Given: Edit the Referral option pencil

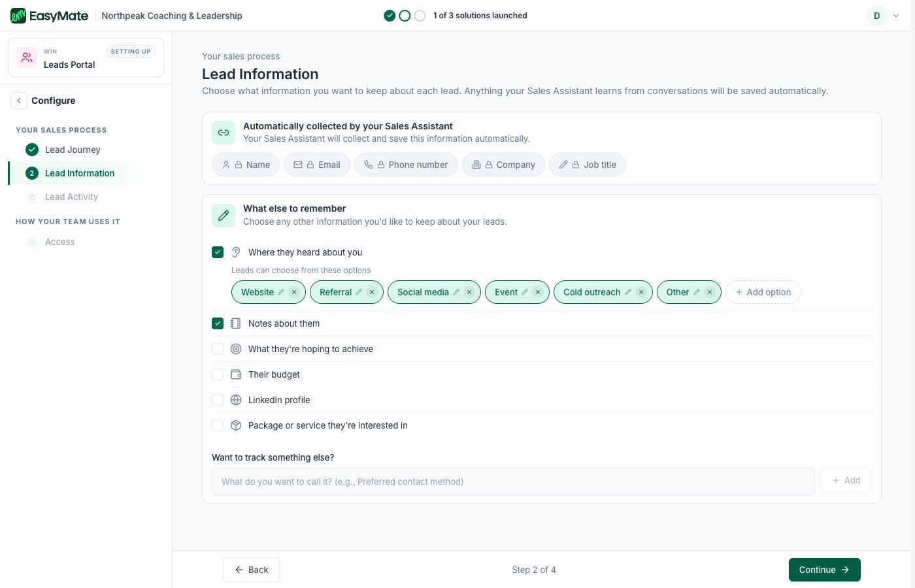Looking at the screenshot, I should pyautogui.click(x=359, y=292).
